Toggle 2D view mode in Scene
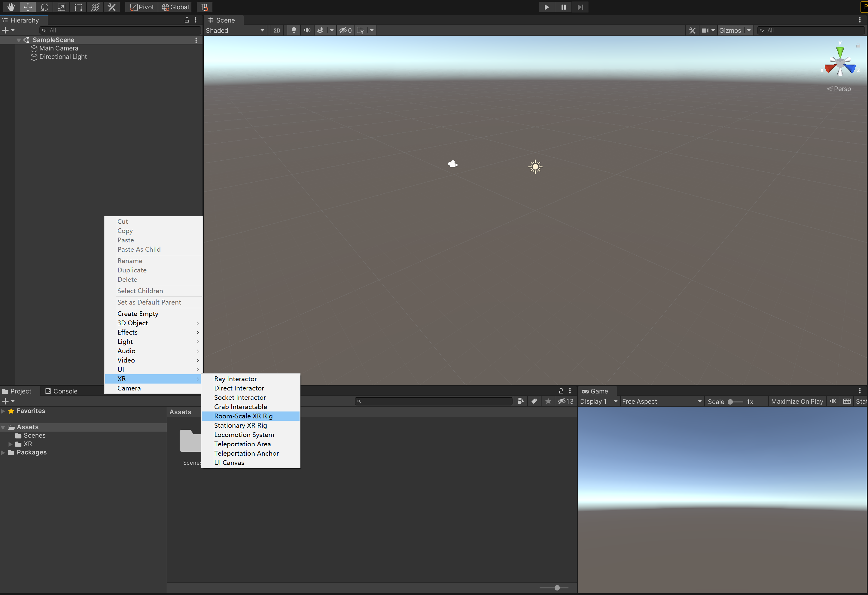The height and width of the screenshot is (595, 868). click(x=277, y=31)
